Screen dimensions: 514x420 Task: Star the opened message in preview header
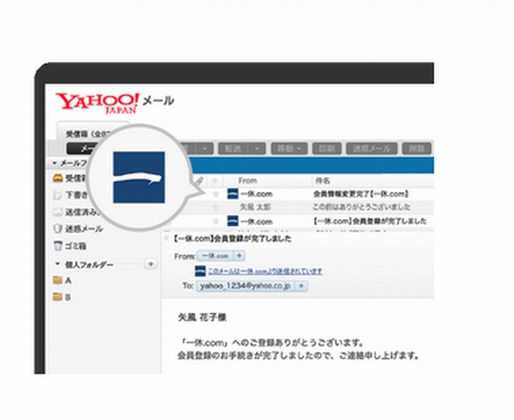[166, 238]
